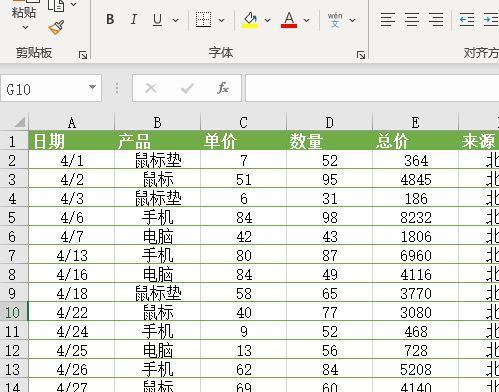Align text right

pos(436,20)
